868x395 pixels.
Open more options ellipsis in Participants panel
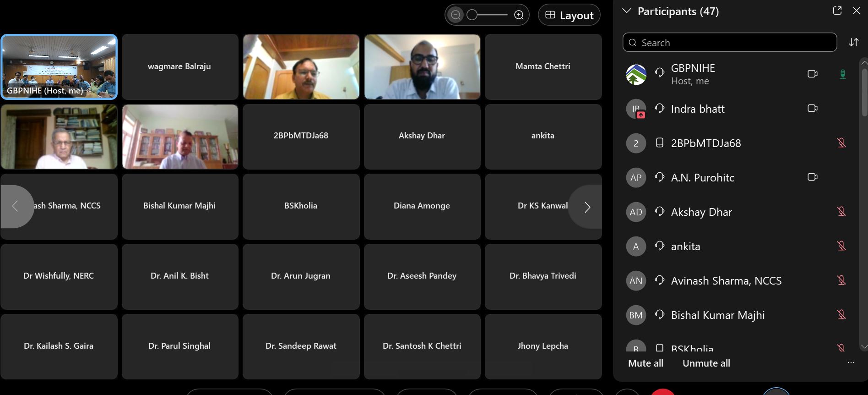851,362
